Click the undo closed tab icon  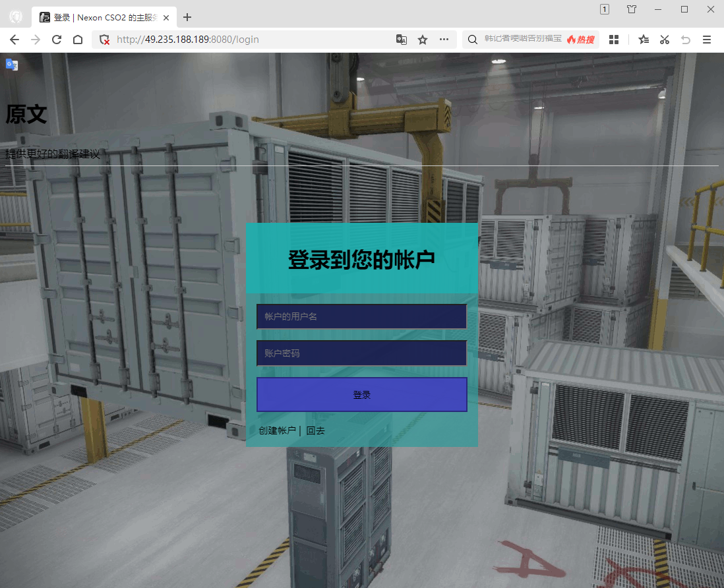point(686,40)
